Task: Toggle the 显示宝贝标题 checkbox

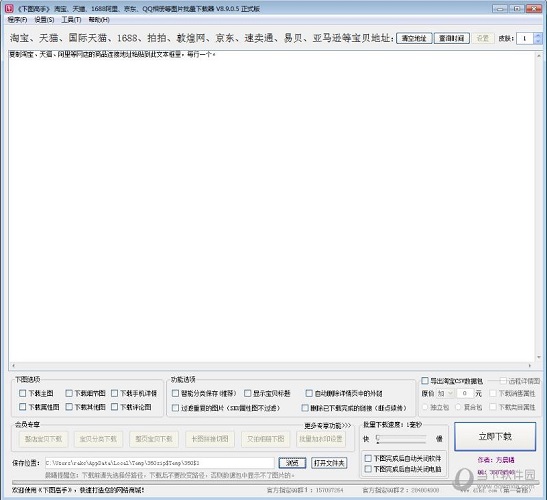Action: point(247,394)
